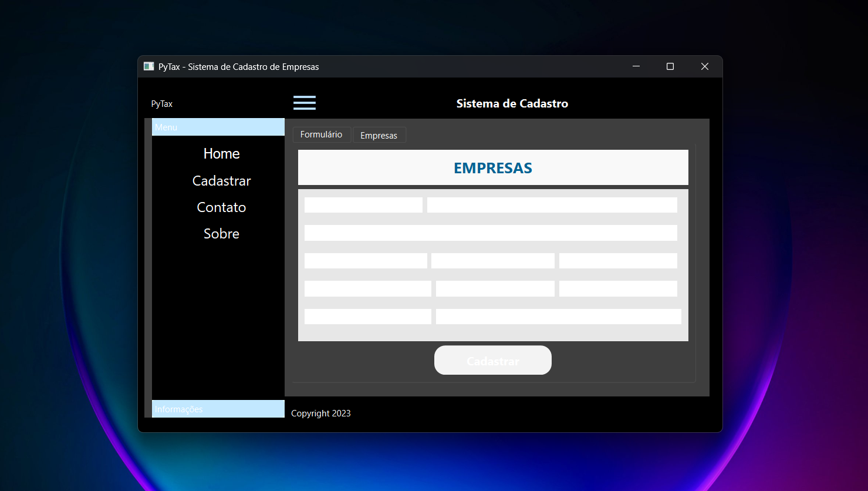Click the Cadastrar submit button

tap(492, 360)
